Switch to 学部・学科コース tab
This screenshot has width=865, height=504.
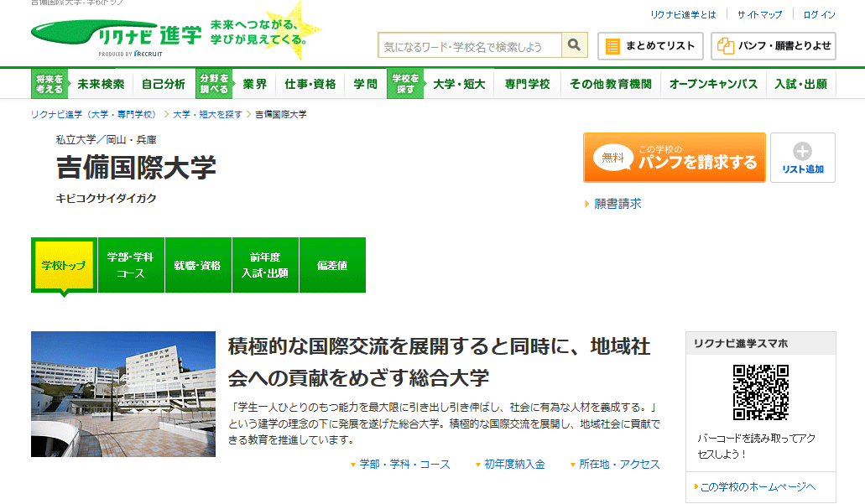(x=131, y=265)
